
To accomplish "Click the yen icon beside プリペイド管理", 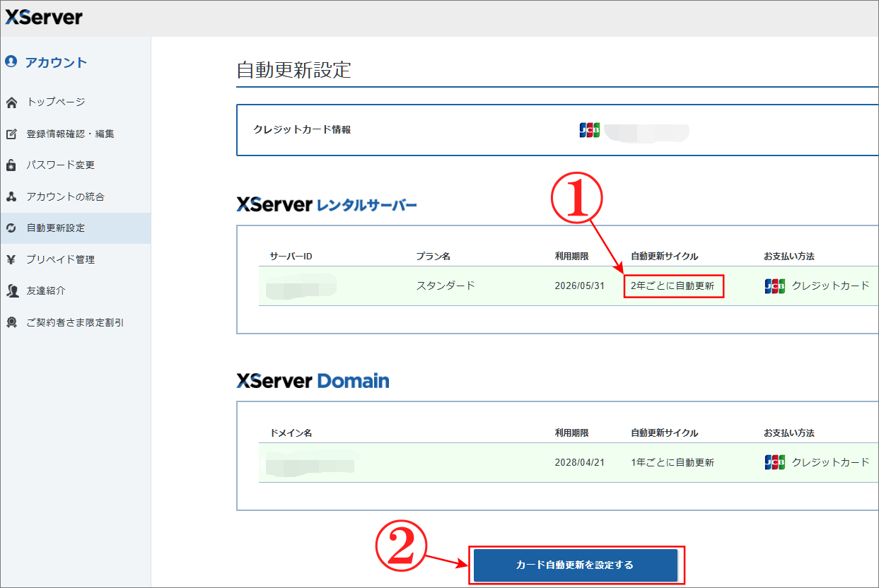I will coord(11,259).
